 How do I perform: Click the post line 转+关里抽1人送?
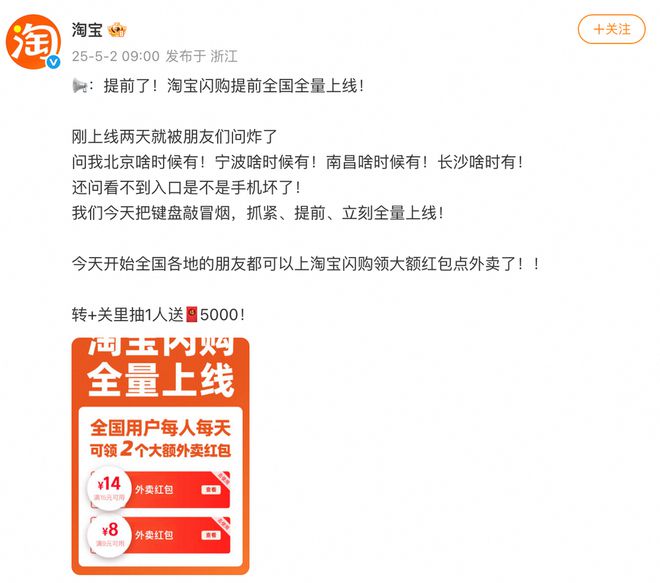pos(128,314)
